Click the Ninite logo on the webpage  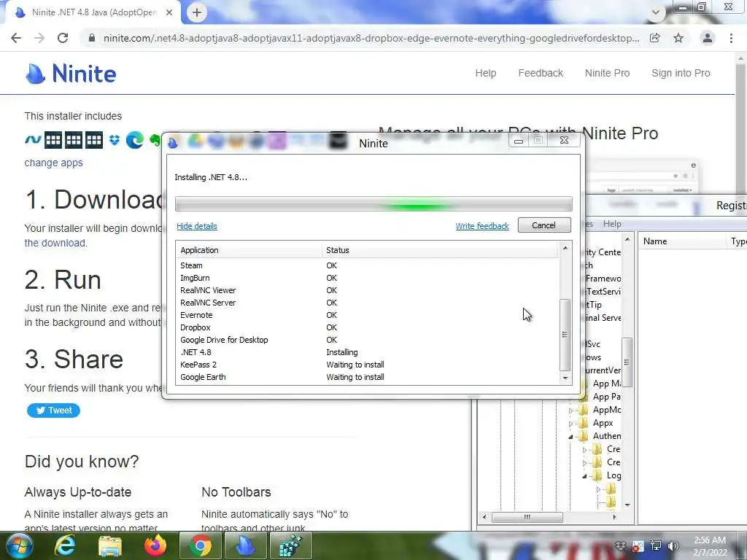click(x=71, y=74)
